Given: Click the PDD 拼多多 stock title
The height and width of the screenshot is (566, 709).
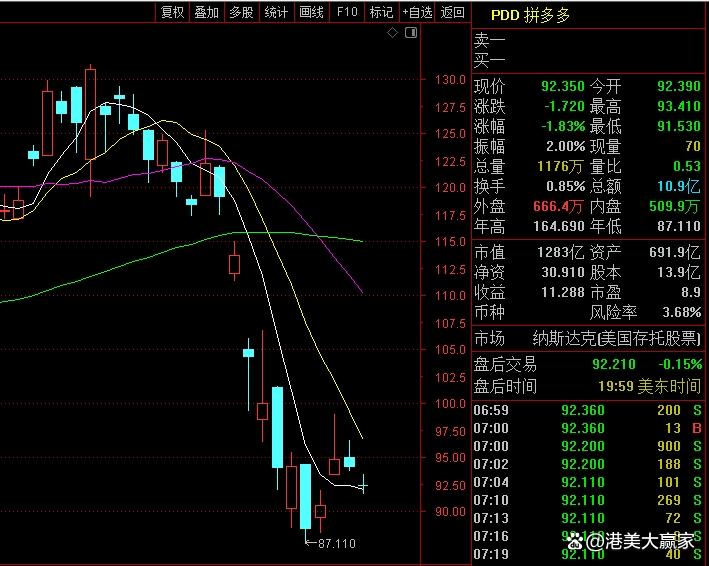Looking at the screenshot, I should (x=530, y=15).
